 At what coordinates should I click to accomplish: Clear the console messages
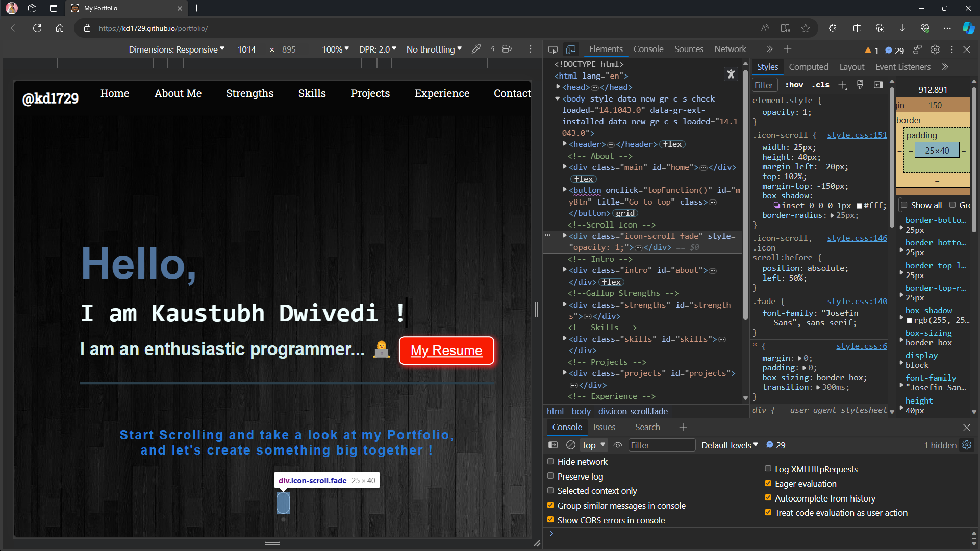tap(571, 445)
